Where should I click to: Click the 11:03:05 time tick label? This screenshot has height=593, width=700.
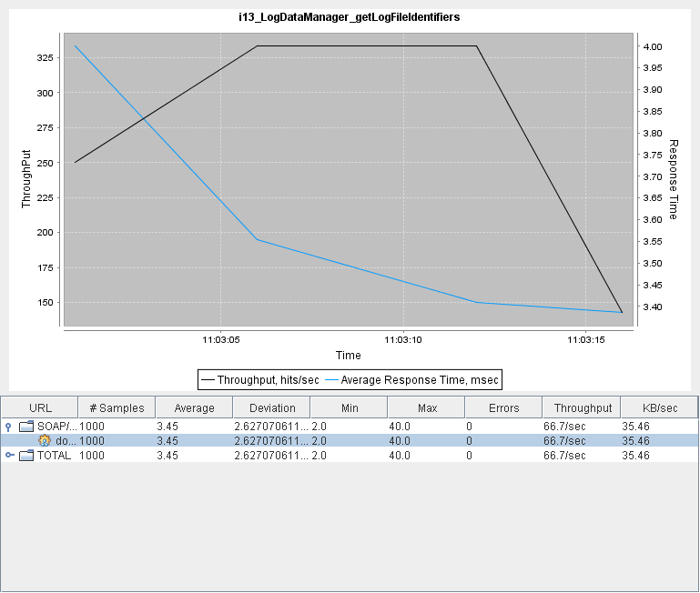tap(221, 340)
